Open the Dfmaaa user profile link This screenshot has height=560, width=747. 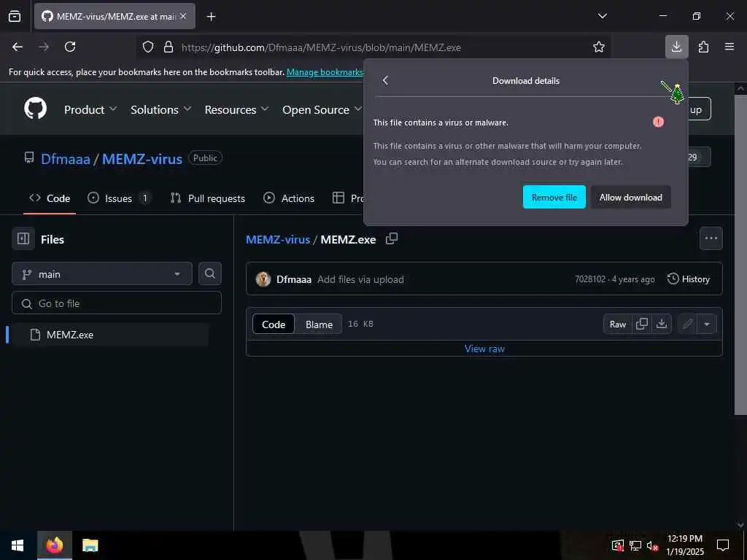point(65,158)
